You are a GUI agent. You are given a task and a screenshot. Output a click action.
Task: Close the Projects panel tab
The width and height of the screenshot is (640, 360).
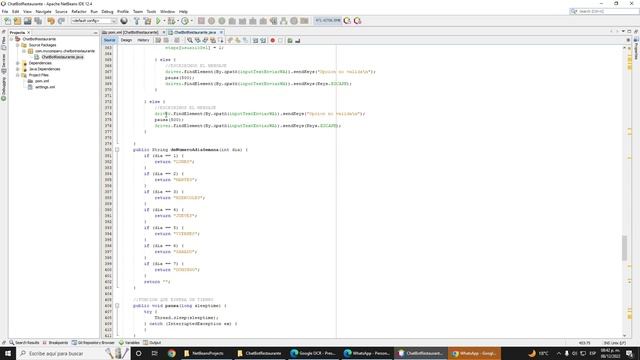[29, 33]
